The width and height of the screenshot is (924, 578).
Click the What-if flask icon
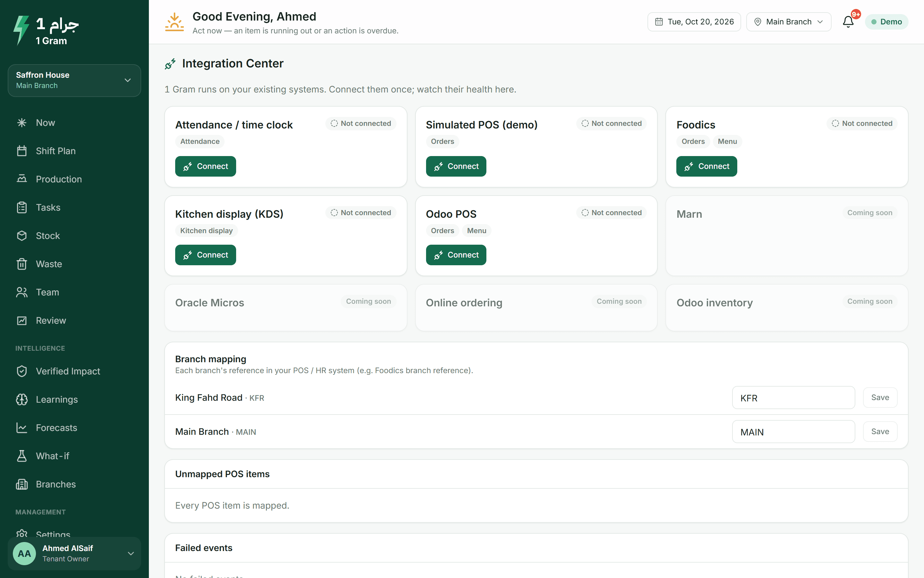tap(22, 456)
